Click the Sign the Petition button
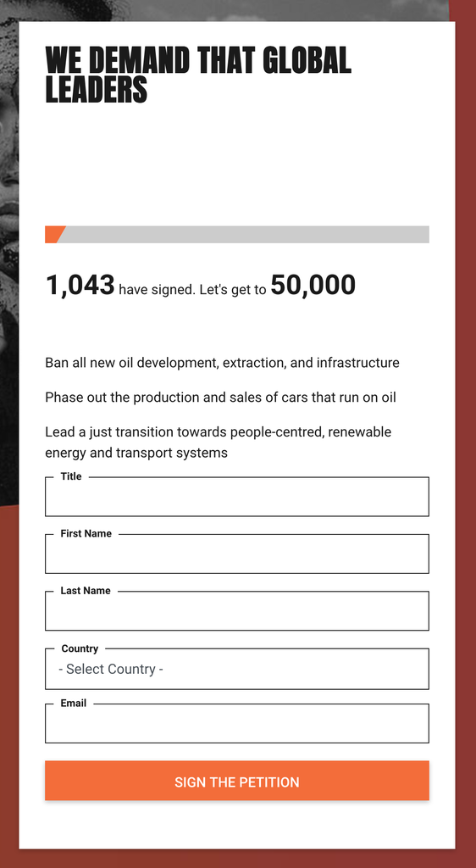The height and width of the screenshot is (868, 476). [236, 781]
